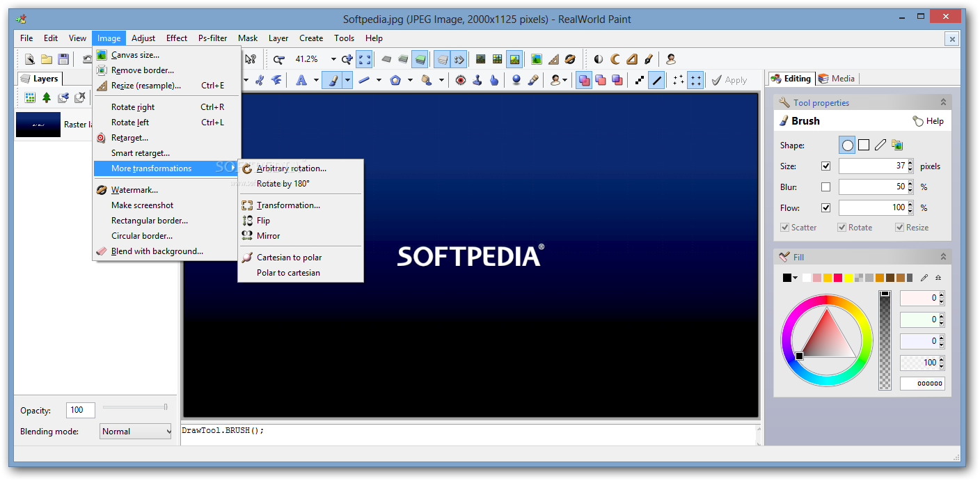Choose Canvas size... from Image menu
This screenshot has width=980, height=481.
click(x=166, y=55)
